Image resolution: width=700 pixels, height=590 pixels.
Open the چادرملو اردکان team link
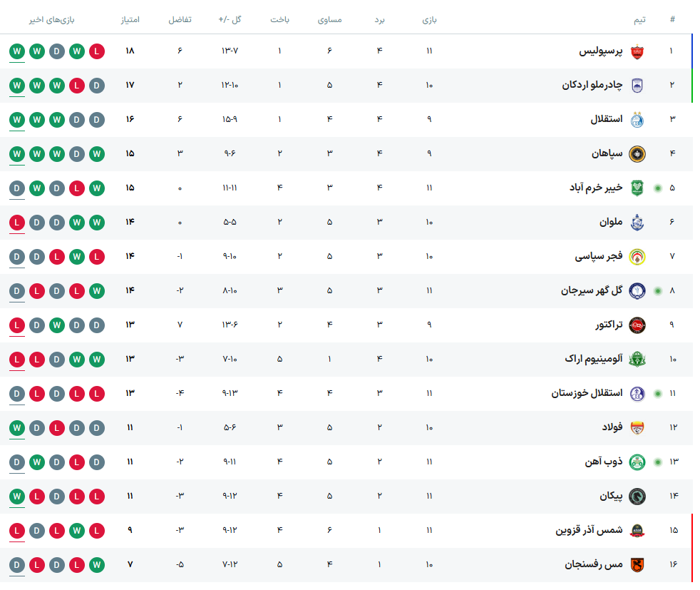pyautogui.click(x=592, y=86)
